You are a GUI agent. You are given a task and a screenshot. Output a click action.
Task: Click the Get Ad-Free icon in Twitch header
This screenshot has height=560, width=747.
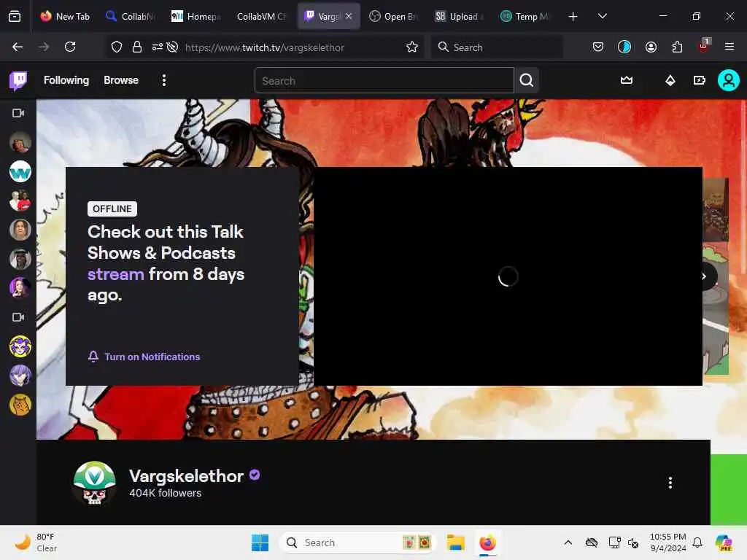pyautogui.click(x=699, y=80)
